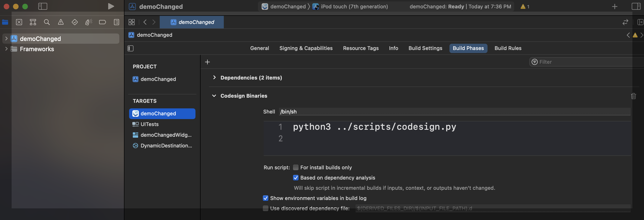Select the demoChanged editor tab
This screenshot has width=644, height=220.
point(192,22)
